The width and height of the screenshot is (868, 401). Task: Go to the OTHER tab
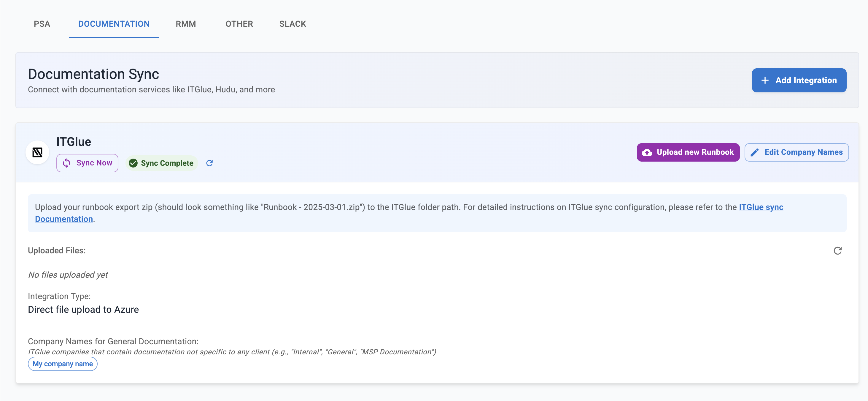pyautogui.click(x=239, y=24)
